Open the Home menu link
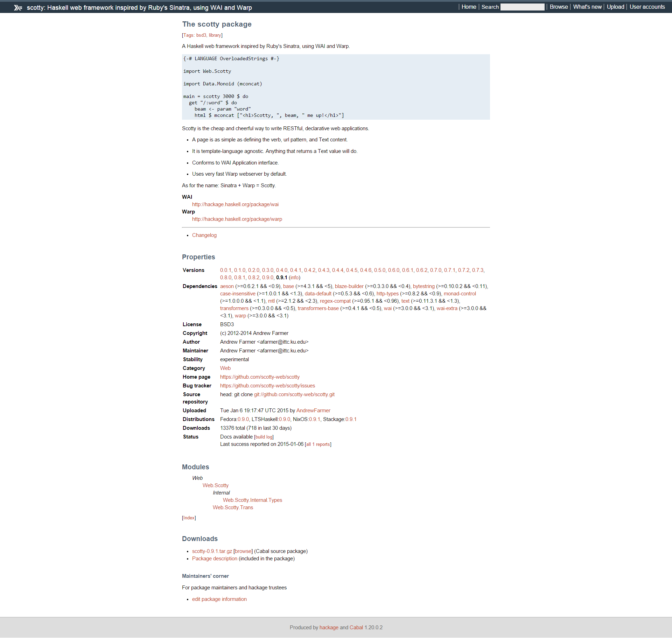Screen dimensions: 672x638 click(469, 7)
